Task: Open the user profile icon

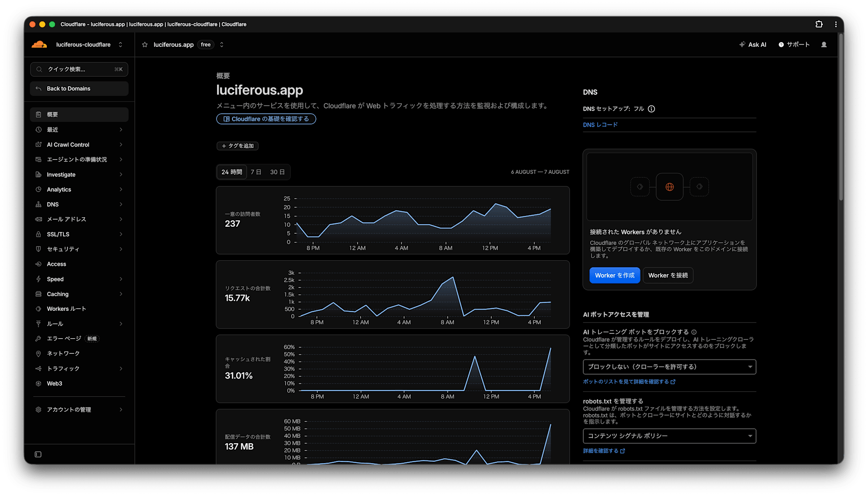Action: [824, 45]
